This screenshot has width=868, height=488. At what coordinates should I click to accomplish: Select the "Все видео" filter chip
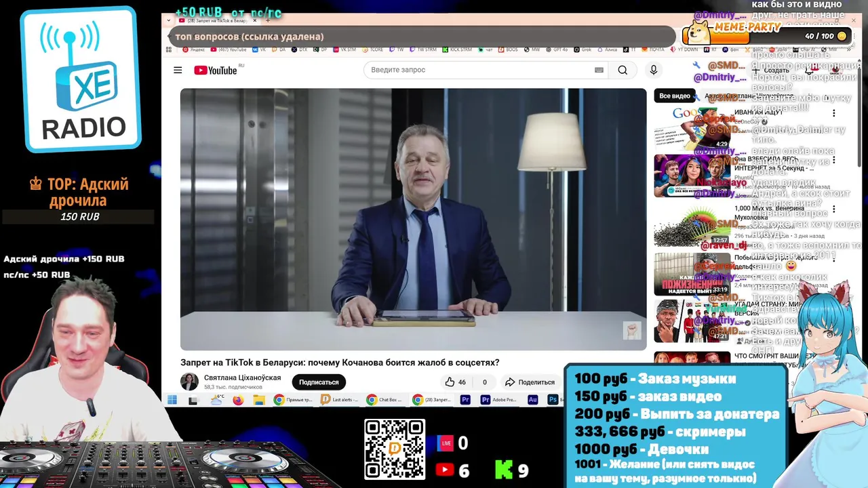[675, 96]
